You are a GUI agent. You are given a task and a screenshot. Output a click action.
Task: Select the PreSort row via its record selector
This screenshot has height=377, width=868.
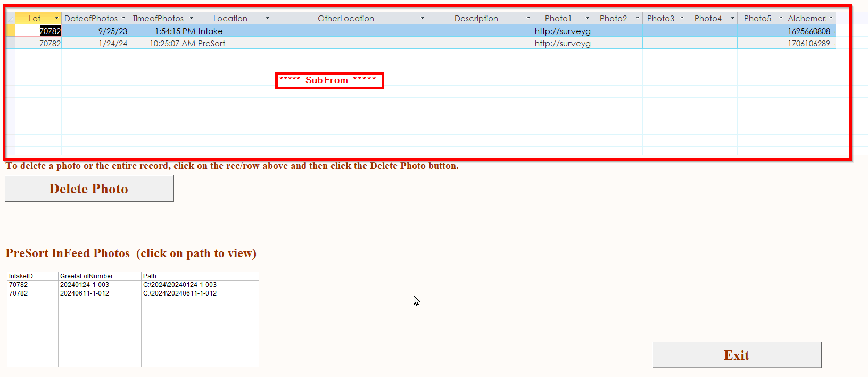click(x=11, y=43)
